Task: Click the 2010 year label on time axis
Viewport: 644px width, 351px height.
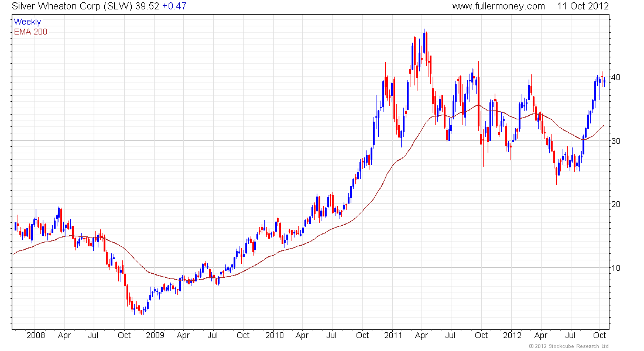Action: 275,335
